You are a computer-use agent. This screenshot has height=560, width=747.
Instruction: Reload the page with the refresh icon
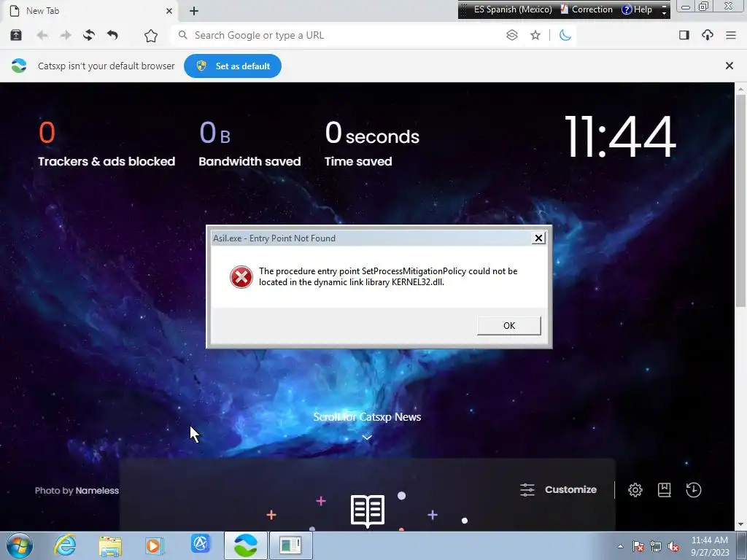(x=88, y=35)
